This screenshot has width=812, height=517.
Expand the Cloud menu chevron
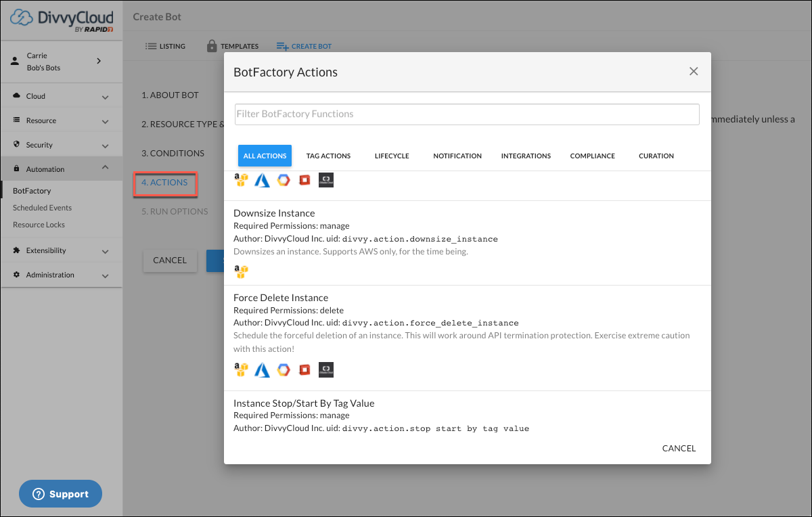[x=105, y=97]
